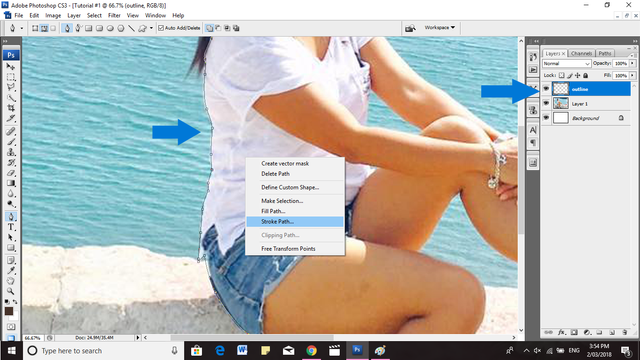Click the foreground color swatch
The image size is (640, 360).
(x=9, y=311)
